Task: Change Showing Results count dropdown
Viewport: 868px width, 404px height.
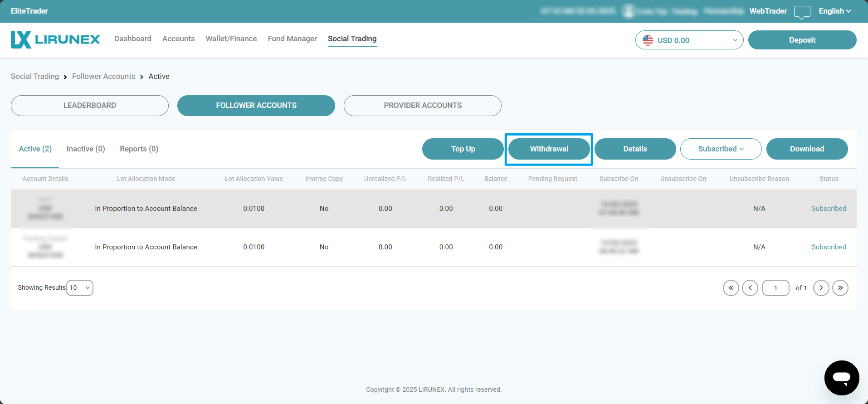Action: pos(80,288)
